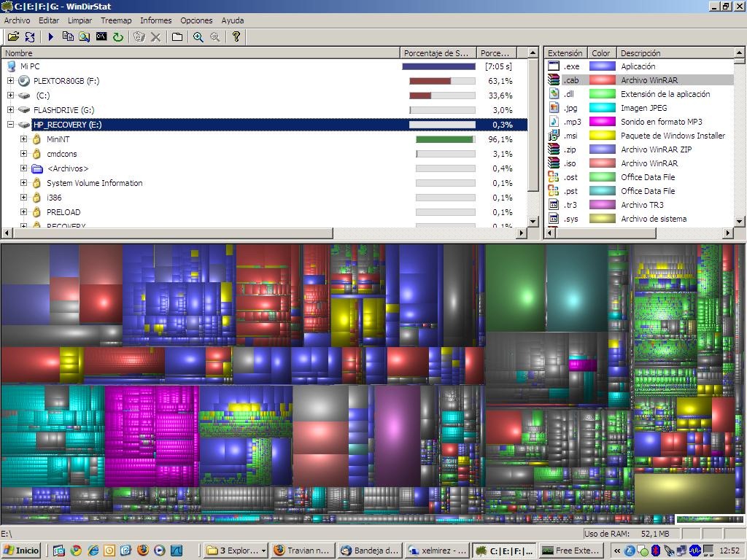The image size is (747, 560).
Task: Open the Limpiar menu
Action: 80,20
